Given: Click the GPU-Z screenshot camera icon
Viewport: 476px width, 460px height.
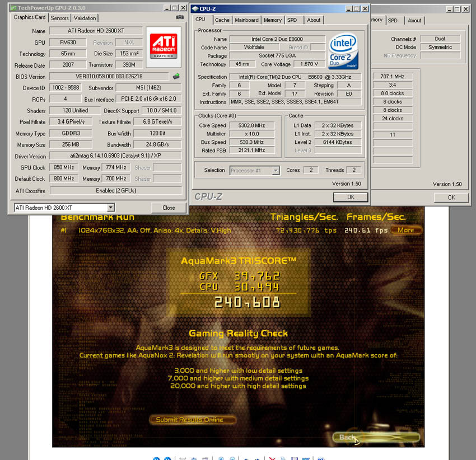Looking at the screenshot, I should (180, 17).
